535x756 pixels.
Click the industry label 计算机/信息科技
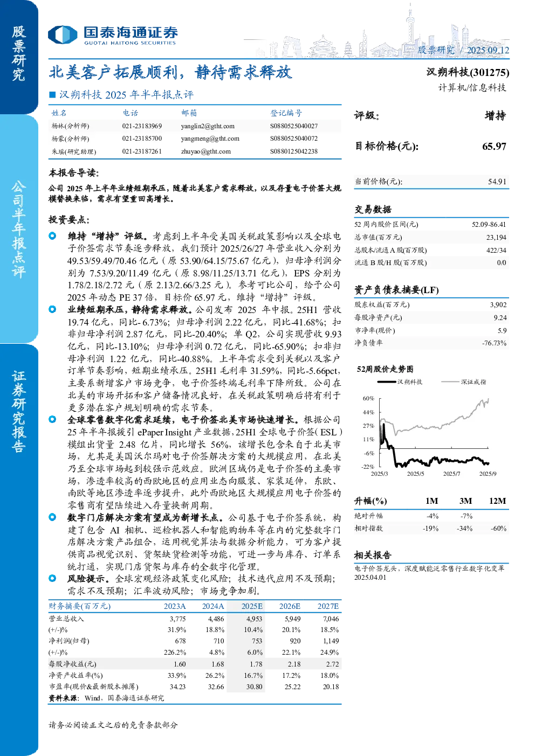[x=472, y=87]
